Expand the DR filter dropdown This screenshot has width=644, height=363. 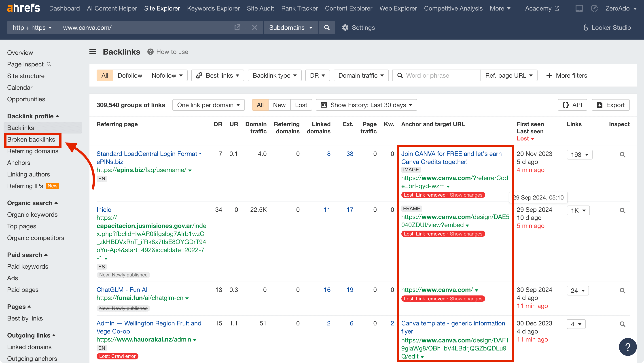317,75
